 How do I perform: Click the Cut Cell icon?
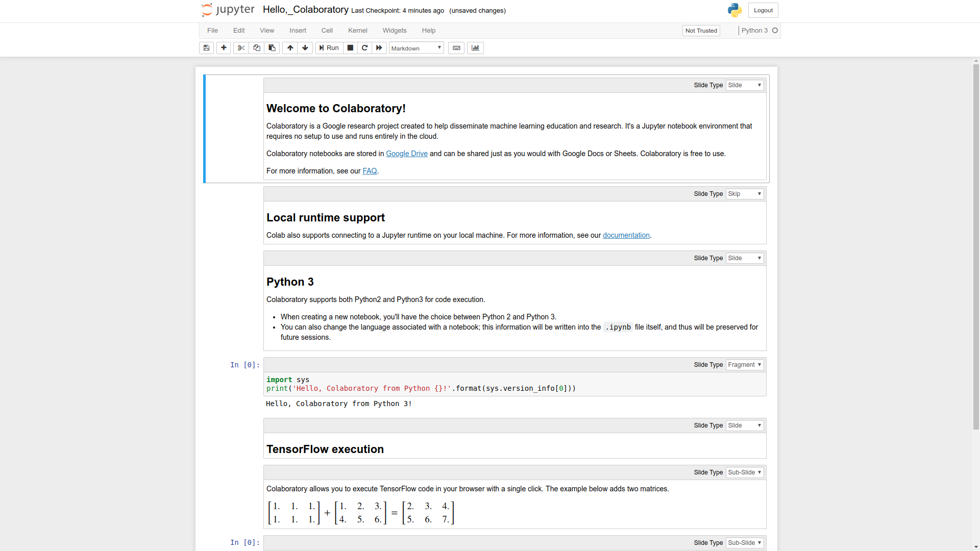[240, 48]
